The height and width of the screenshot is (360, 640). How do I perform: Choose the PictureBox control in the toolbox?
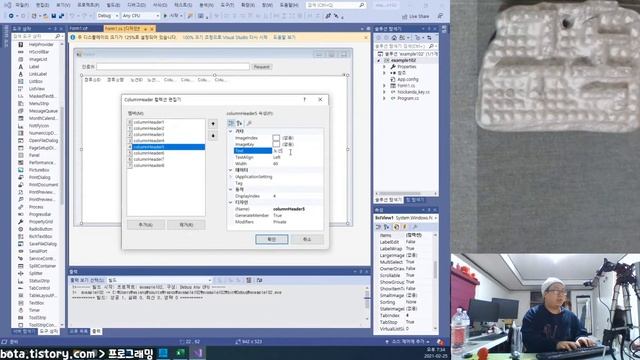[39, 170]
